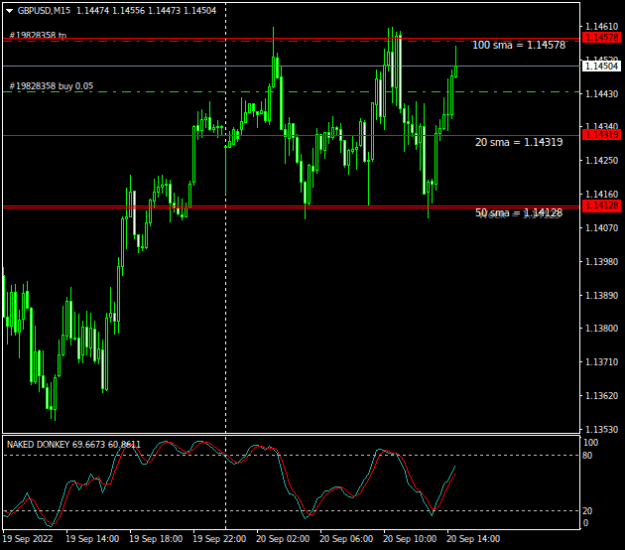625x550 pixels.
Task: Click the '20 Sep 10:00' time axis label
Action: coord(409,539)
